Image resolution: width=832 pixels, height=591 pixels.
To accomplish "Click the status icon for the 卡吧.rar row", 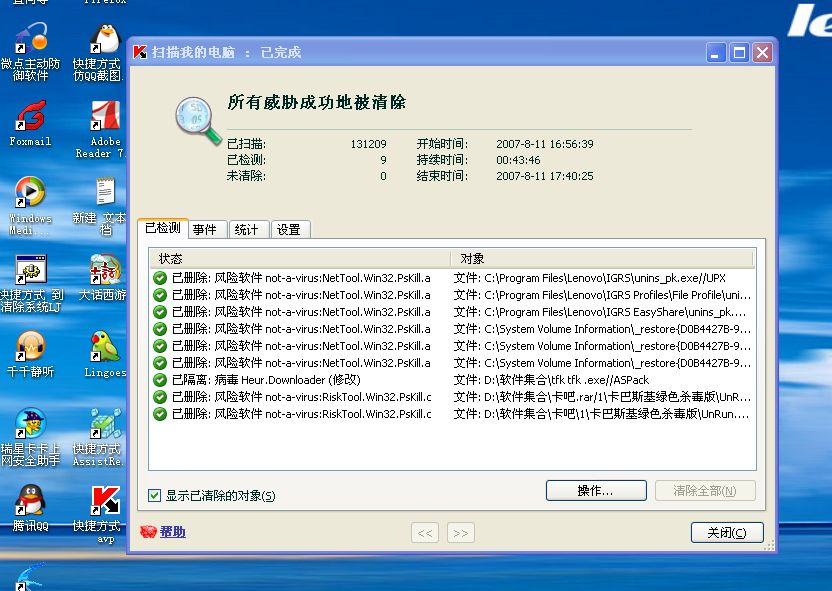I will (x=160, y=397).
